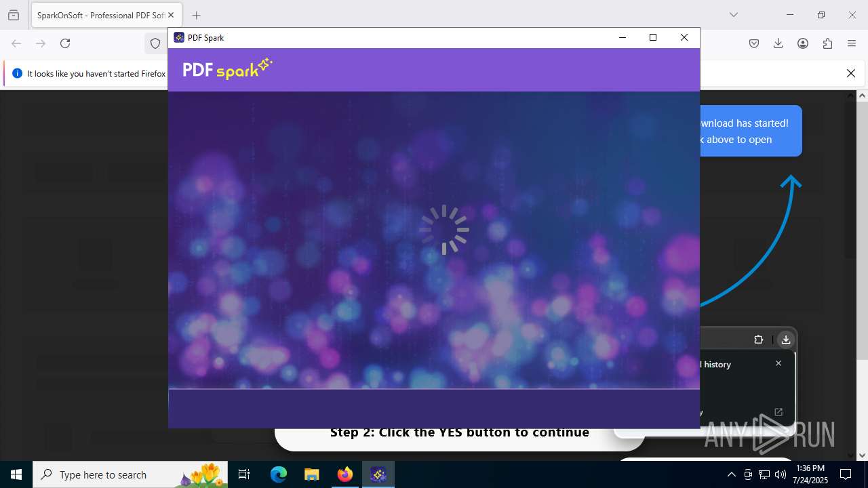This screenshot has width=868, height=488.
Task: Open the Firefox downloads panel
Action: tap(778, 43)
